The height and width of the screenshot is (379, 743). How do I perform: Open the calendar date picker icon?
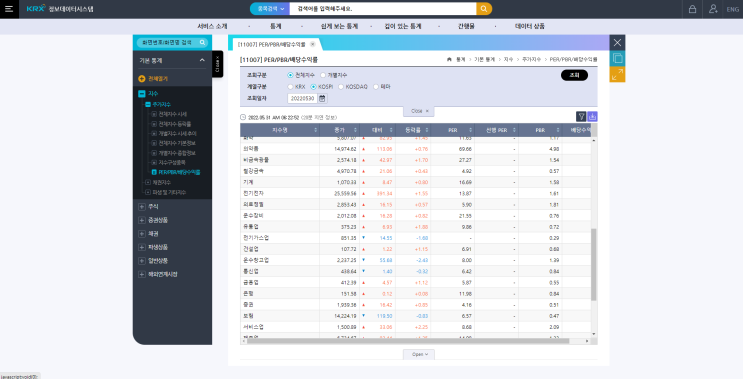(x=322, y=99)
